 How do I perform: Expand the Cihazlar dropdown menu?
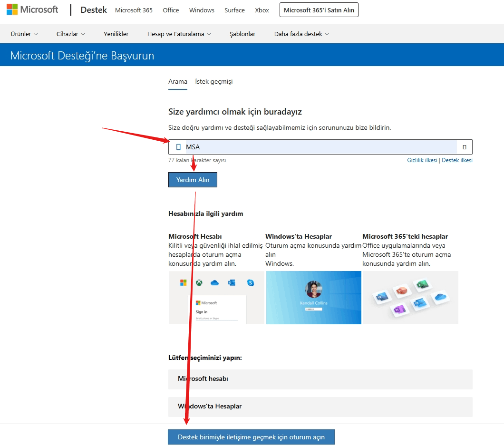(x=71, y=34)
